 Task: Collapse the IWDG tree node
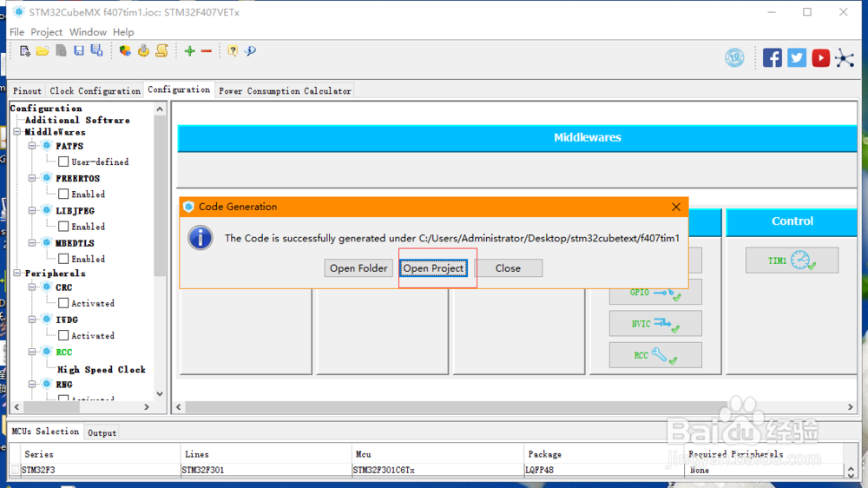point(32,320)
